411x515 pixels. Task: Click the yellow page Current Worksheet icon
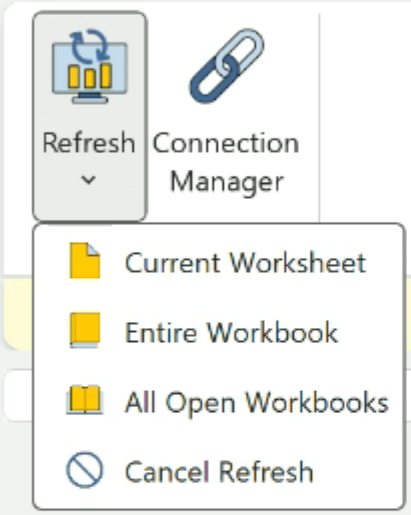(85, 261)
